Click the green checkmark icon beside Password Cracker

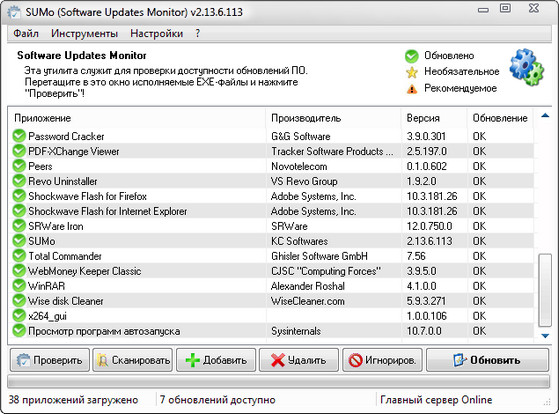click(x=19, y=136)
